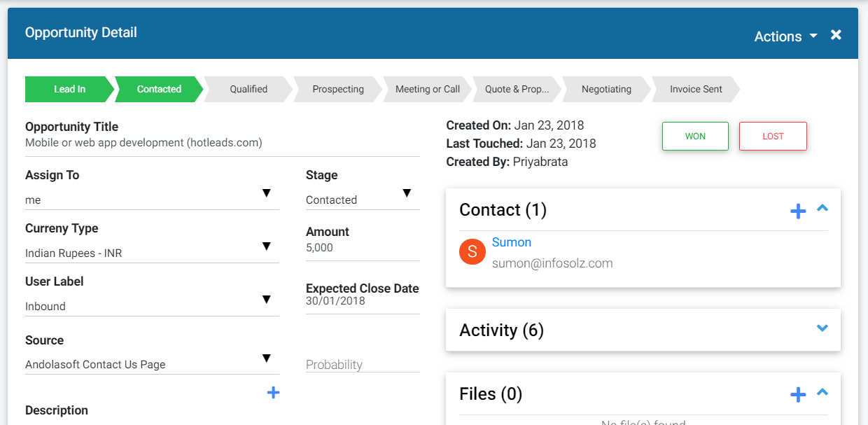
Task: Collapse the Contact panel chevron
Action: coord(822,208)
